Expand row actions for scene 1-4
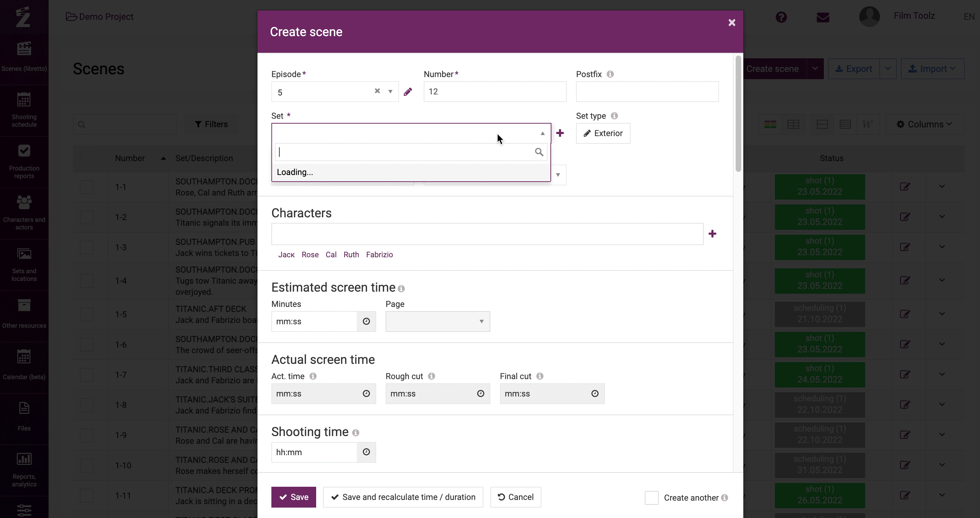This screenshot has width=980, height=518. point(942,280)
